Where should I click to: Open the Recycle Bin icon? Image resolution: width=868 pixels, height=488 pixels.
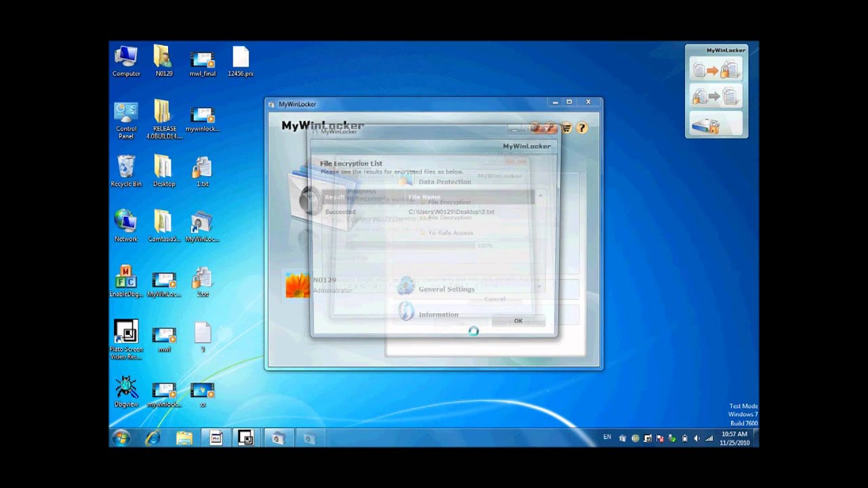pos(126,171)
